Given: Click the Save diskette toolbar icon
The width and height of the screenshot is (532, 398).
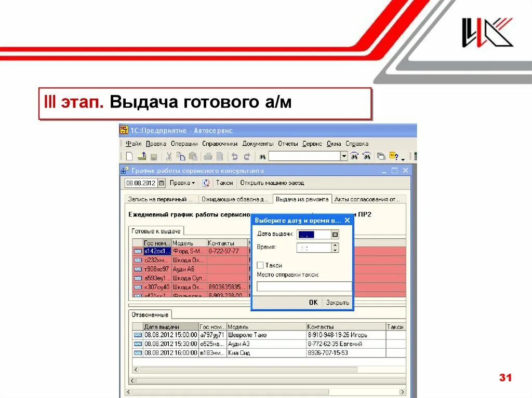Looking at the screenshot, I should 154,157.
